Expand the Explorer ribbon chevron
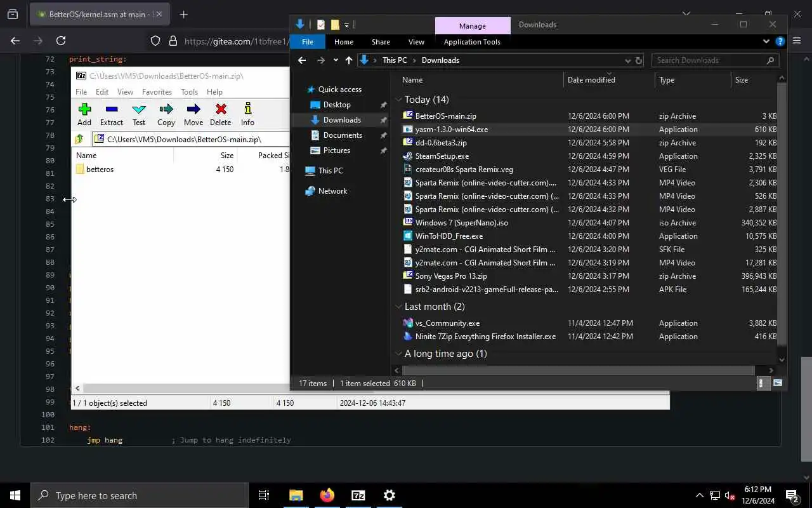The image size is (812, 508). (766, 42)
